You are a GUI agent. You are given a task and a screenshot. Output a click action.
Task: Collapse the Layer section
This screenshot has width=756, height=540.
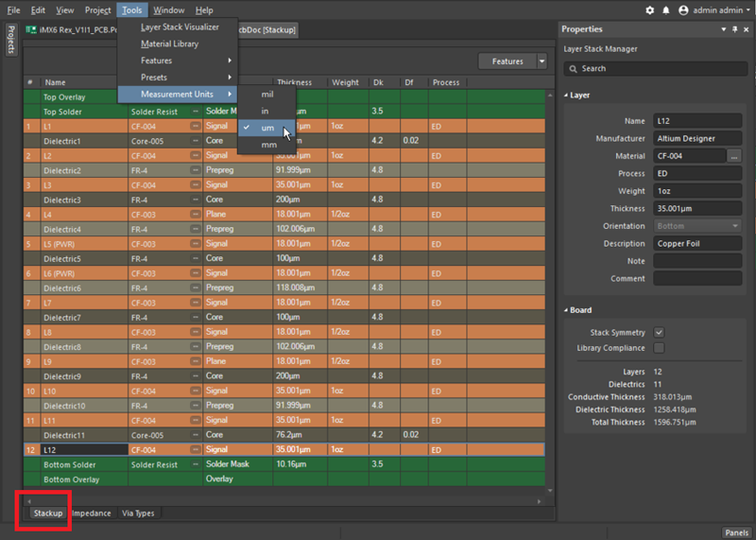coord(566,96)
